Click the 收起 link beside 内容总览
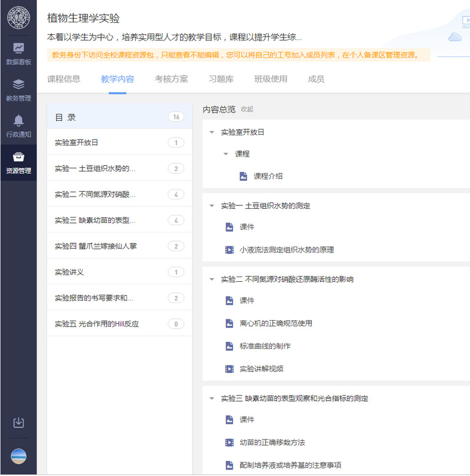The width and height of the screenshot is (470, 476). pyautogui.click(x=247, y=109)
